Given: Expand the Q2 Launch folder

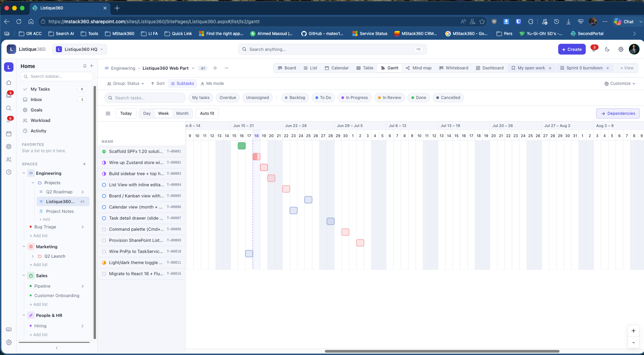Looking at the screenshot, I should pyautogui.click(x=33, y=256).
